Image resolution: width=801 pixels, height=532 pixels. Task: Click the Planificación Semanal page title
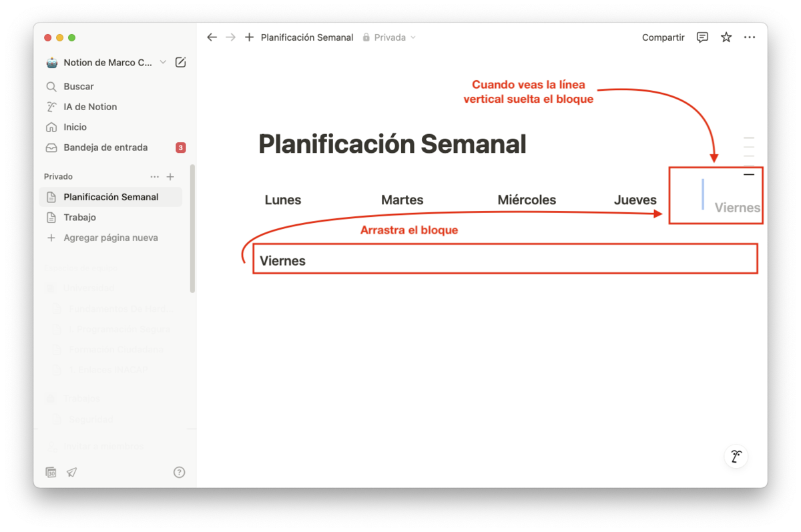[392, 144]
